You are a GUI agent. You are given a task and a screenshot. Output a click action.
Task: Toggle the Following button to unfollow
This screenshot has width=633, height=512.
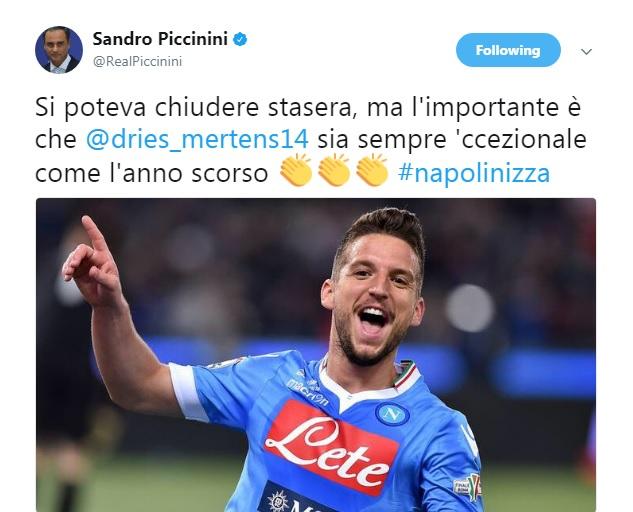pyautogui.click(x=508, y=50)
